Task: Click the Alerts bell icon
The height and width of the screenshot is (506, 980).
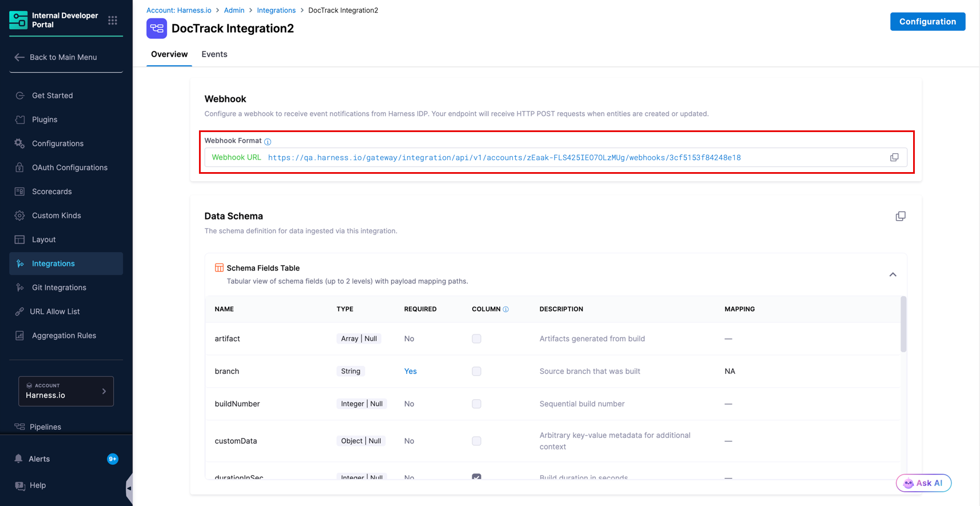Action: tap(19, 459)
